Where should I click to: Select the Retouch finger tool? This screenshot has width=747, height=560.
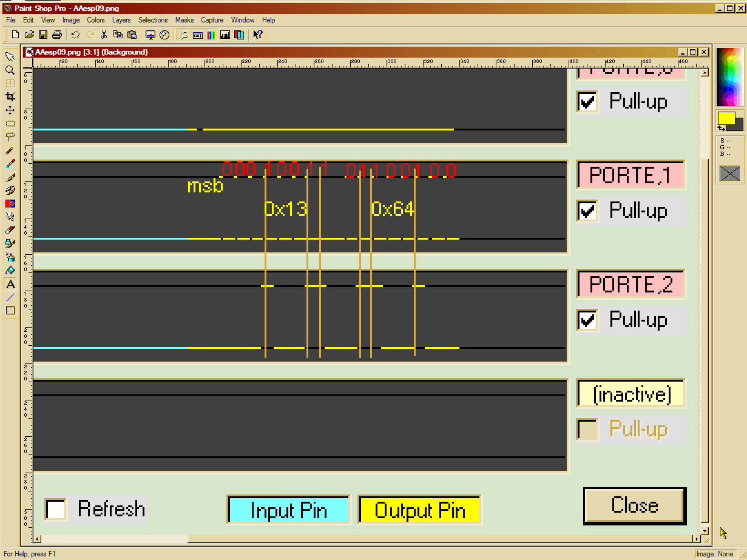coord(10,217)
